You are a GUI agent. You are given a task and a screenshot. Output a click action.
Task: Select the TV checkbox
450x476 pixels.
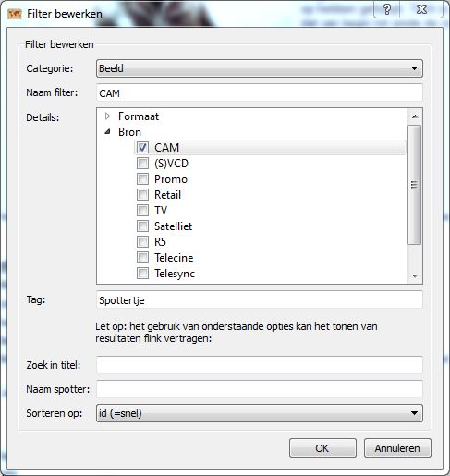[142, 210]
